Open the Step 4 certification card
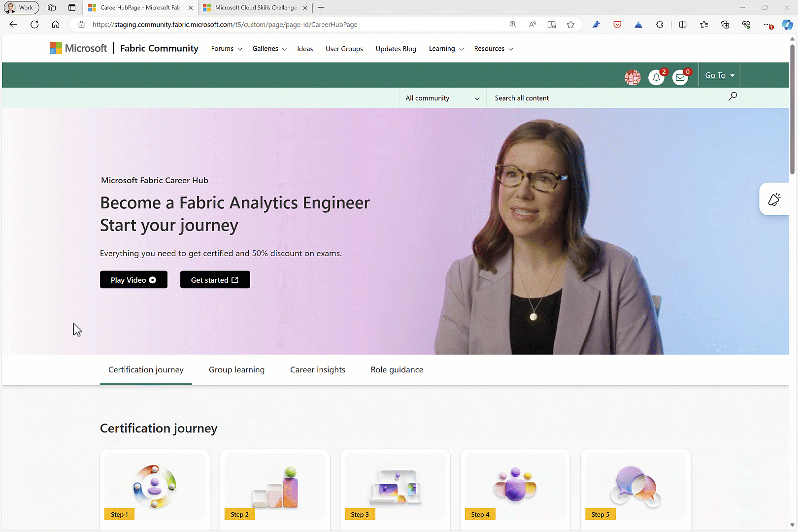 coord(515,490)
